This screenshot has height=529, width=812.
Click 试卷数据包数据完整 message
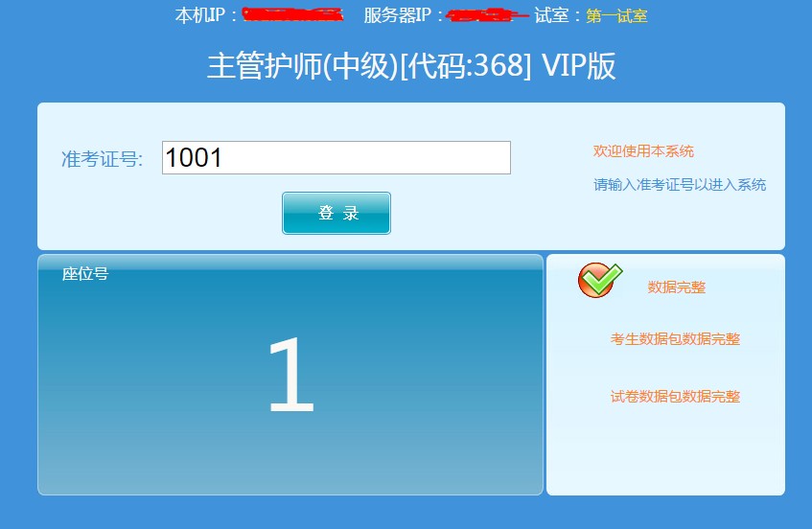point(675,397)
